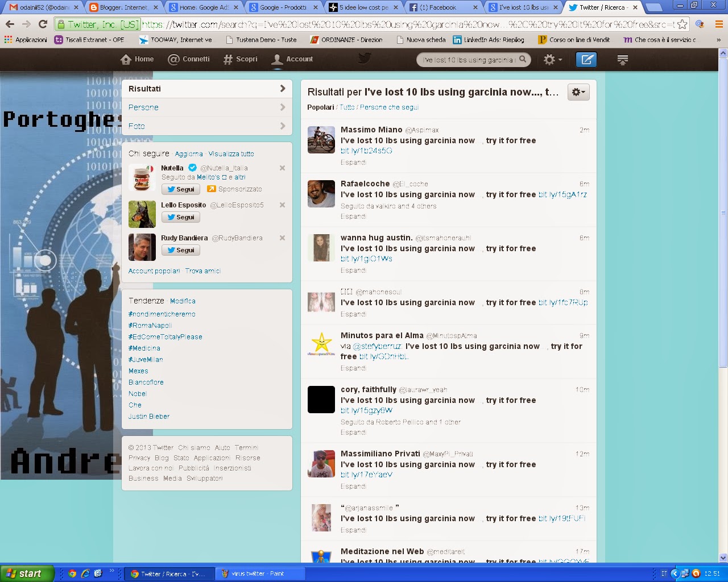
Task: Expand Massimo Miano tweet via Espandi
Action: pos(353,163)
